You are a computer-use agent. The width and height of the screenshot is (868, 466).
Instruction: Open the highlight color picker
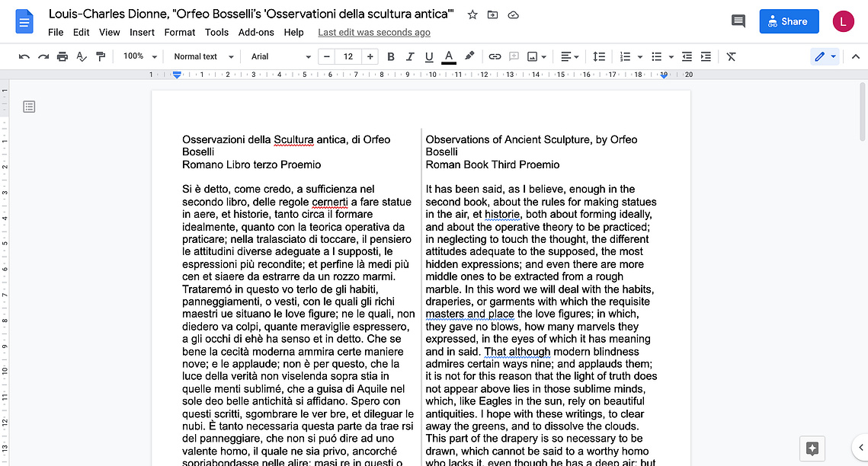pyautogui.click(x=469, y=56)
